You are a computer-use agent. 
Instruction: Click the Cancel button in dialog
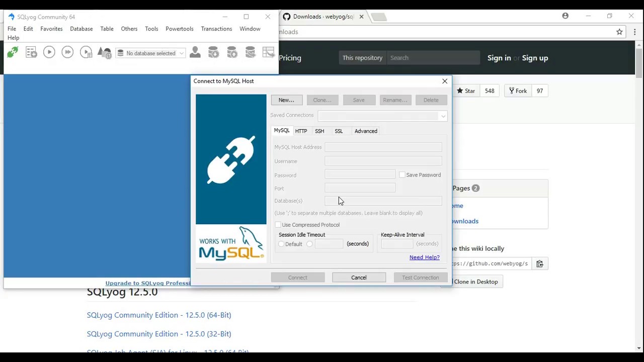coord(359,278)
